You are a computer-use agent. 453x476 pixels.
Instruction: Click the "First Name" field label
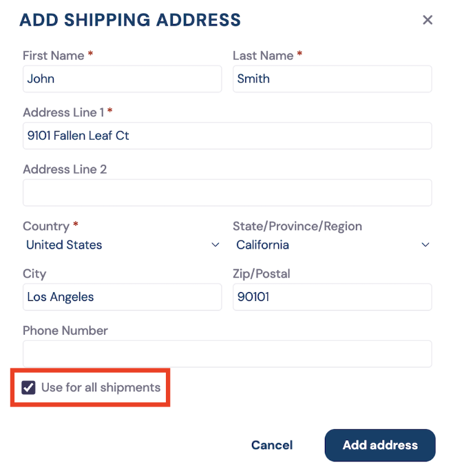click(x=53, y=56)
